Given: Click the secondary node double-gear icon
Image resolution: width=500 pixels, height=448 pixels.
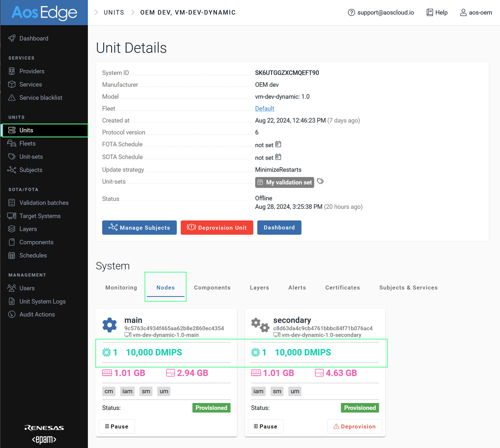Looking at the screenshot, I should pos(260,325).
